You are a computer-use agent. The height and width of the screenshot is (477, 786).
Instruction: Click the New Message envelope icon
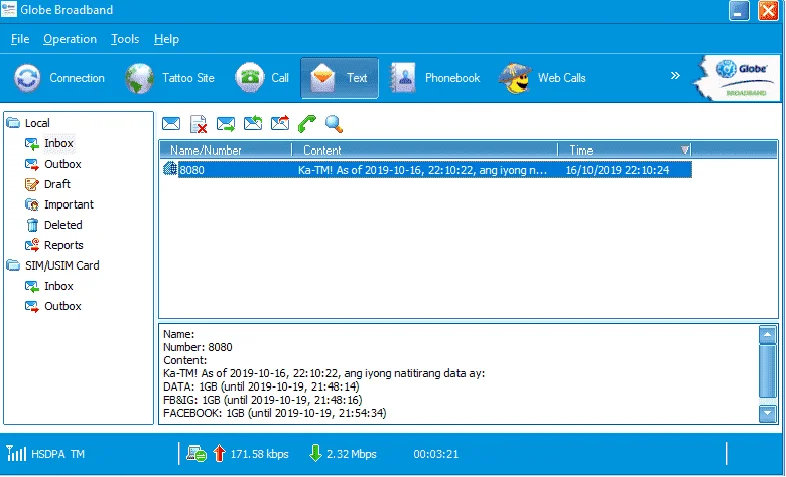pyautogui.click(x=171, y=123)
